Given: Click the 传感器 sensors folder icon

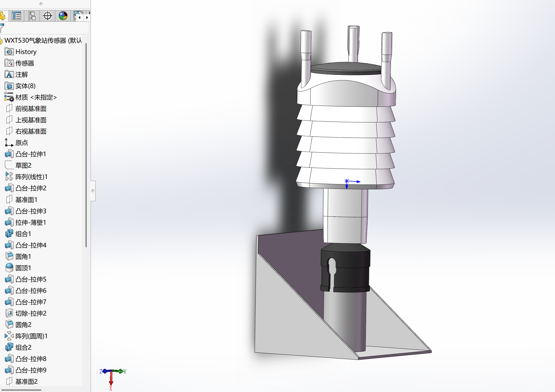Looking at the screenshot, I should pyautogui.click(x=9, y=63).
